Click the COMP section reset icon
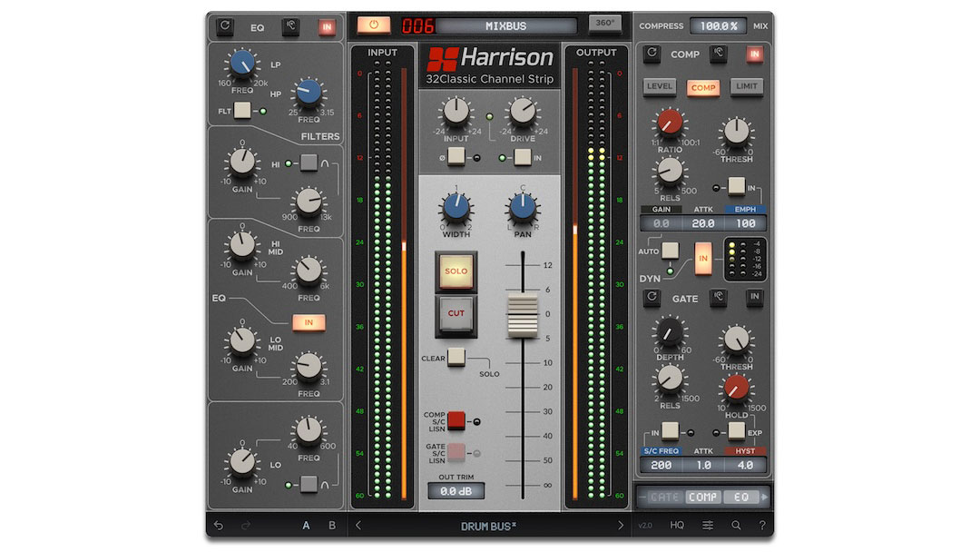Screen dimensions: 980x552 click(x=652, y=54)
